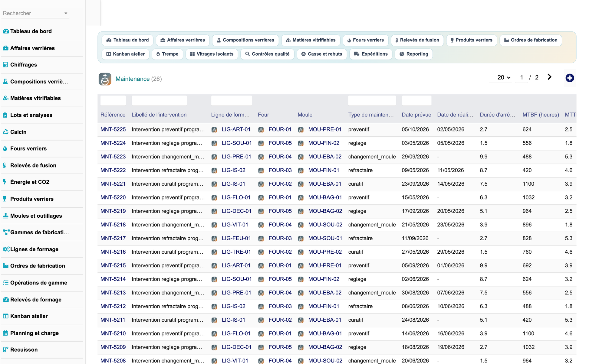Click the current page number field
589x364 pixels.
click(x=522, y=78)
